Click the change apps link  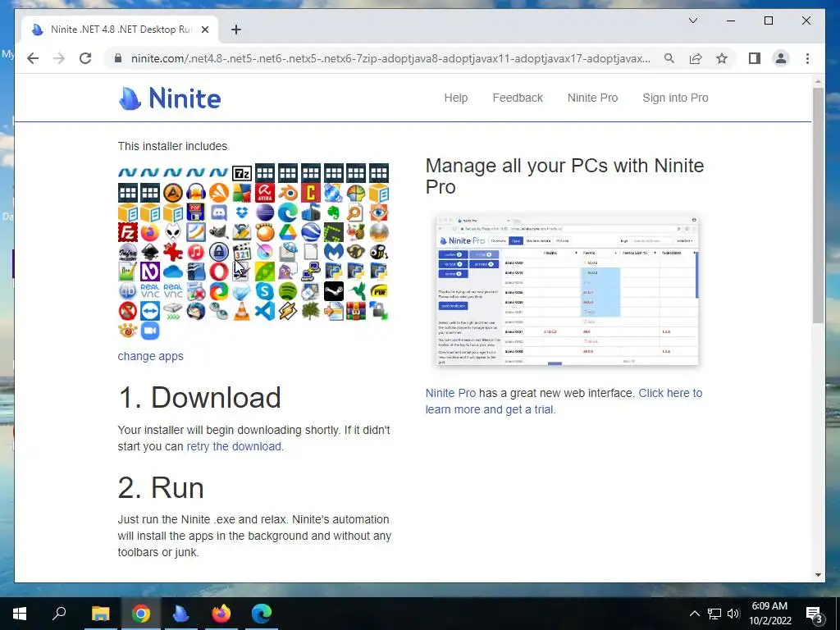[151, 356]
